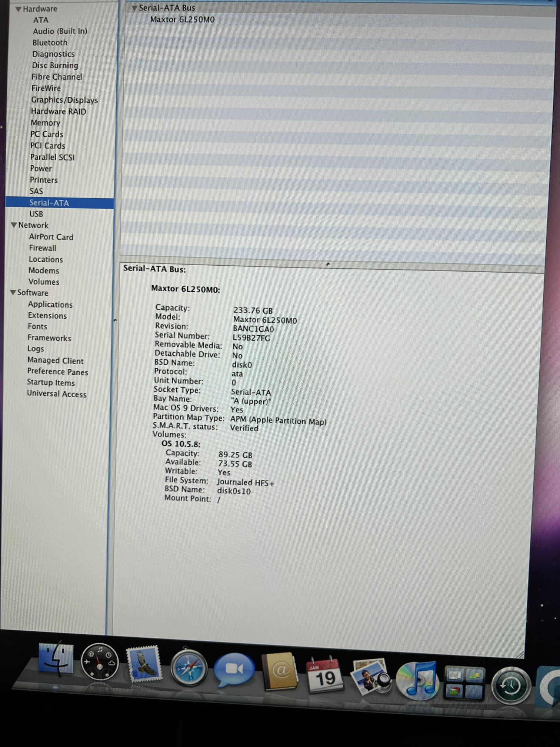
Task: Open Finder from the Dock
Action: click(56, 660)
